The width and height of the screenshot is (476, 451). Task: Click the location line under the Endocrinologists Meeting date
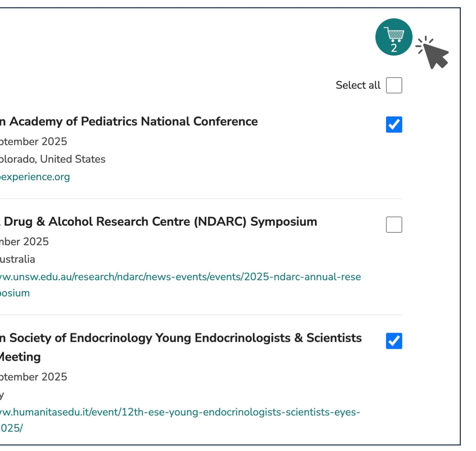click(x=2, y=395)
